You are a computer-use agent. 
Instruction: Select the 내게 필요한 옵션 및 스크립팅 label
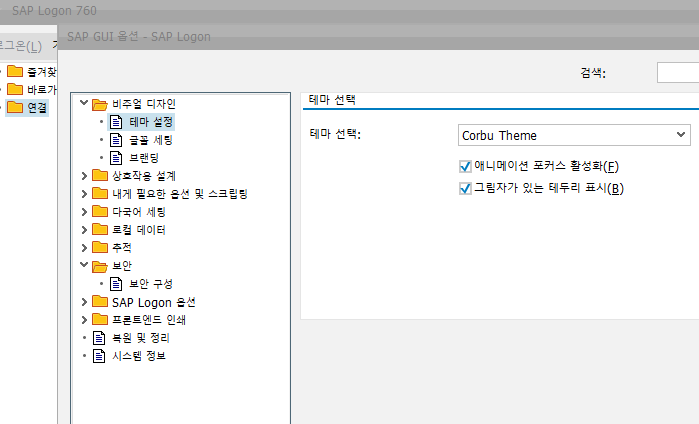click(180, 193)
